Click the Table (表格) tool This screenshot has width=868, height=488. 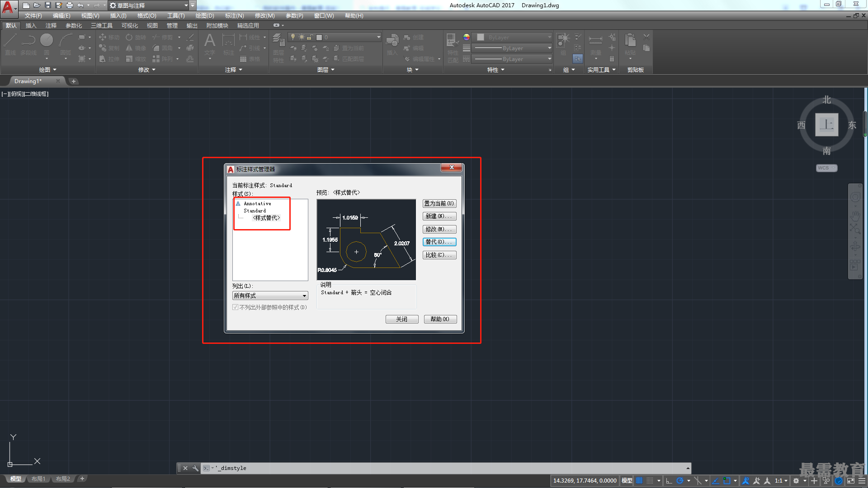[250, 59]
